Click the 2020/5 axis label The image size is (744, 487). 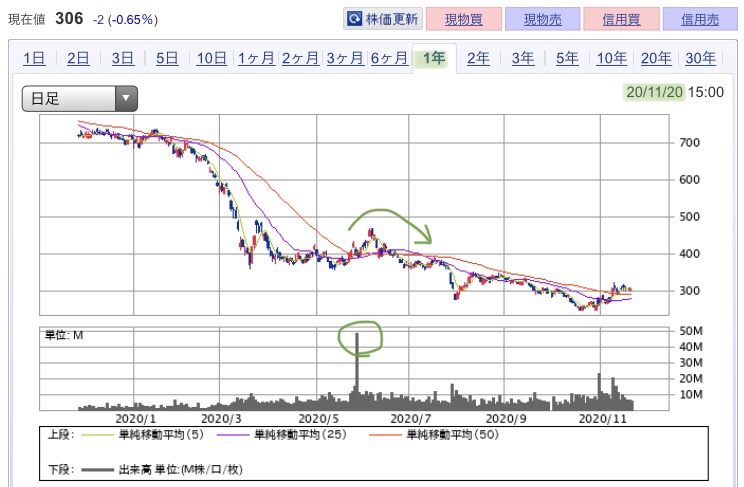tap(318, 419)
